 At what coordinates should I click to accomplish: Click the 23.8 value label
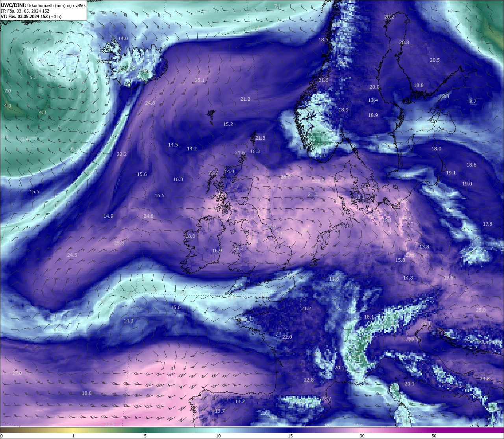[x=483, y=343]
